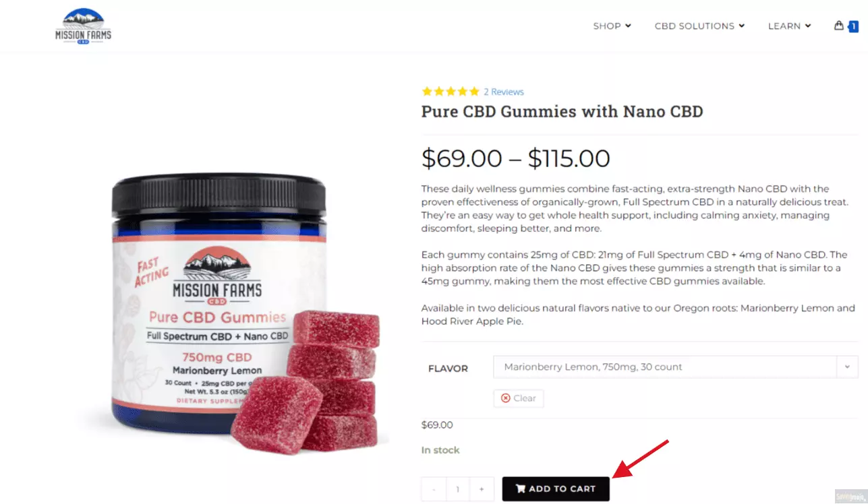868x504 pixels.
Task: Click the Mission Farms CBD logo
Action: tap(83, 26)
